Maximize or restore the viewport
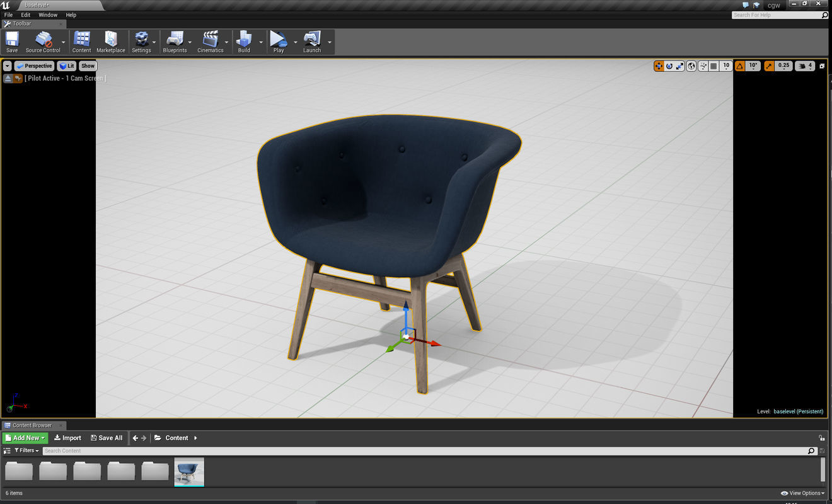The image size is (832, 504). [x=822, y=66]
